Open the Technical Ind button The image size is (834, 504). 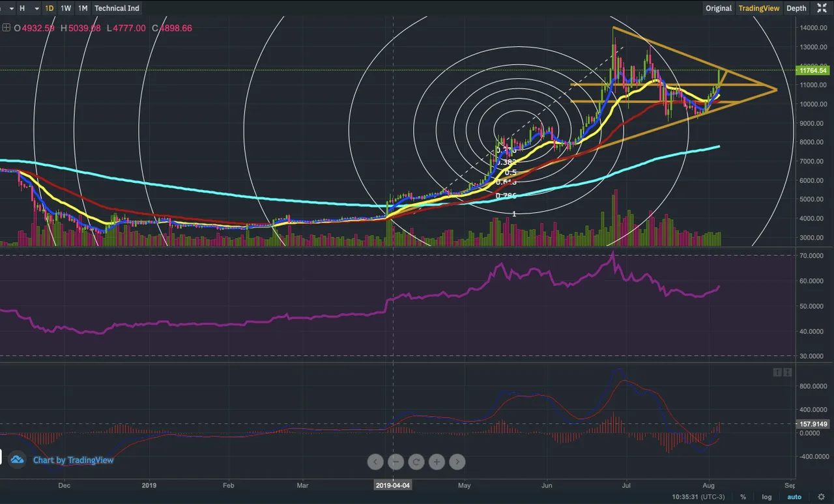117,8
